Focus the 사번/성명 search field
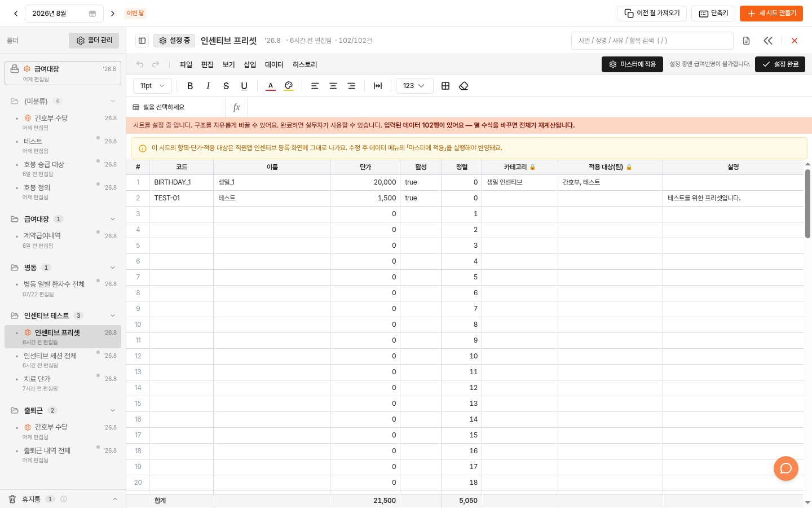This screenshot has width=812, height=508. click(652, 41)
